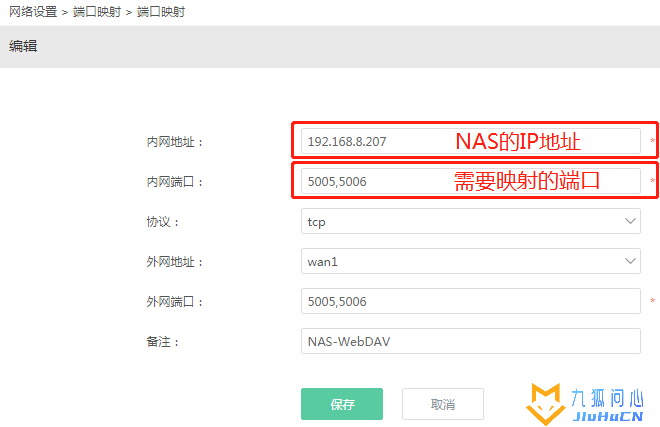The height and width of the screenshot is (427, 660).
Task: Click the 取消 button
Action: 443,404
